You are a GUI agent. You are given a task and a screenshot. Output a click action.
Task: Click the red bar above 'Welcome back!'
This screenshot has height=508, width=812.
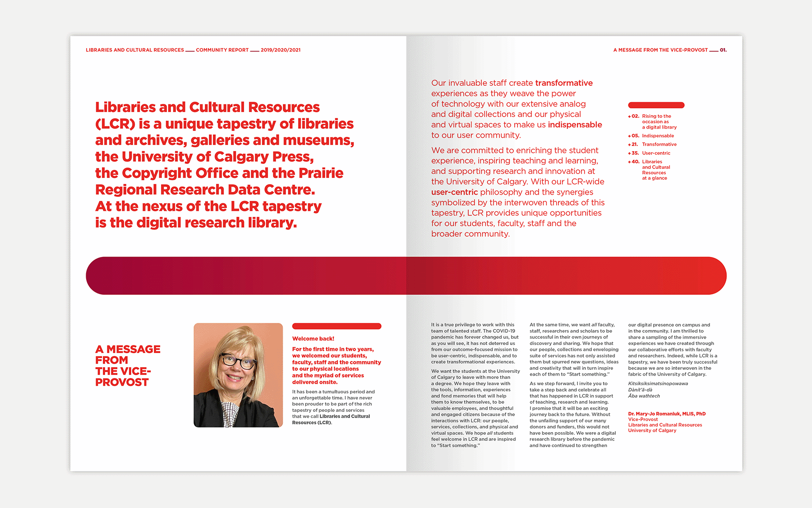tap(337, 326)
